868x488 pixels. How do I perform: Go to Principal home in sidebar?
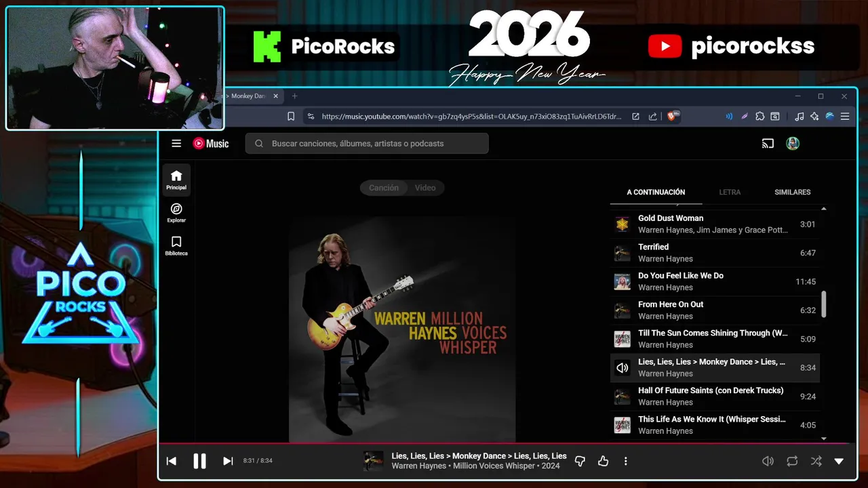(x=176, y=180)
